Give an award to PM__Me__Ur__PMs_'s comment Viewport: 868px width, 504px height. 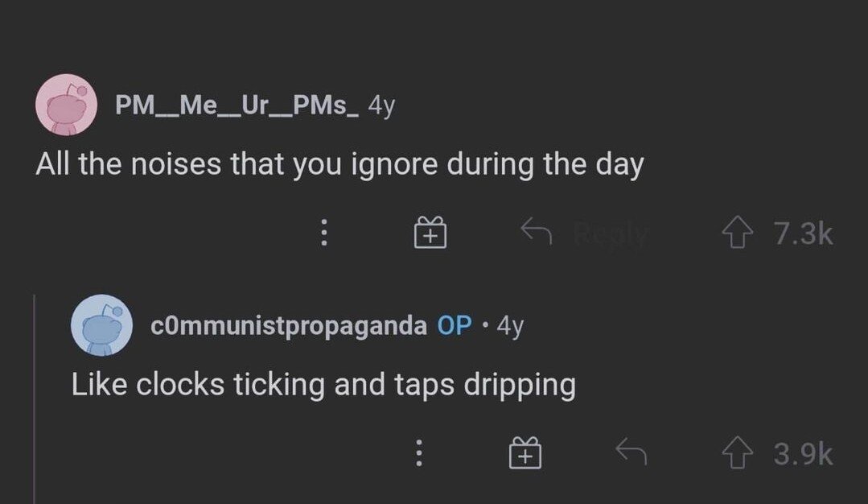click(x=430, y=233)
